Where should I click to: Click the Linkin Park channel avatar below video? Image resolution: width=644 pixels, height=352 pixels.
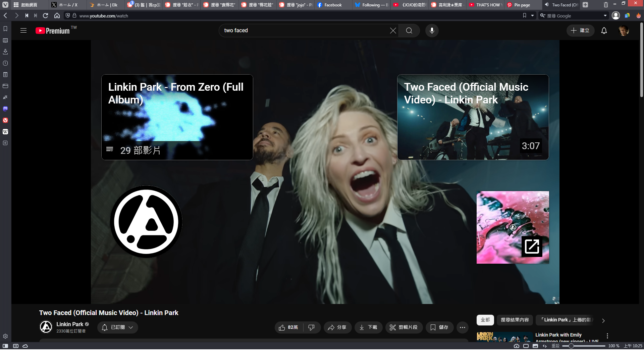[x=46, y=327]
